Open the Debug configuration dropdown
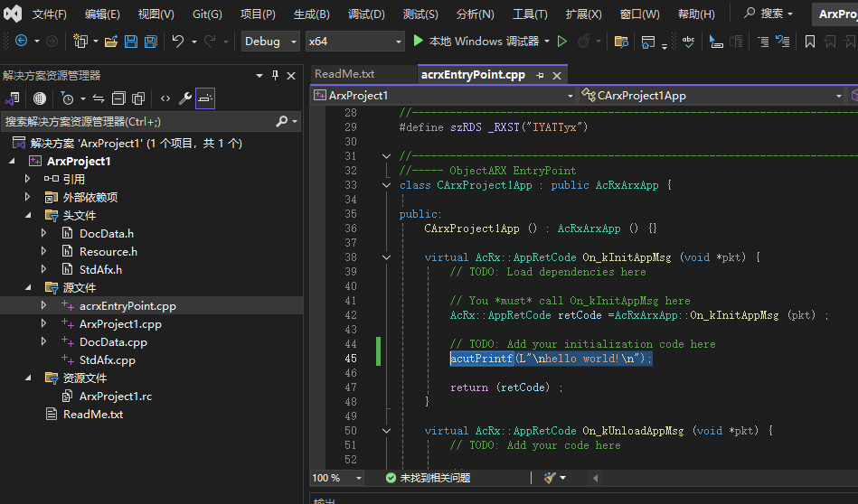The width and height of the screenshot is (858, 504). [270, 42]
